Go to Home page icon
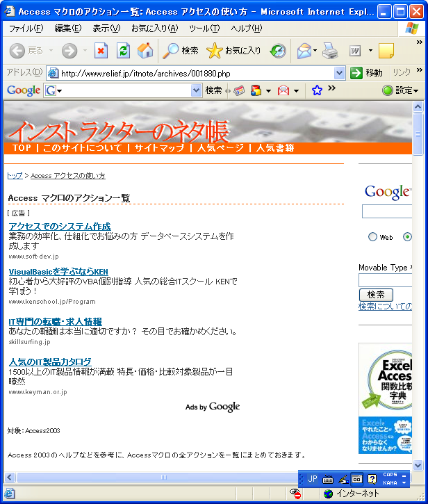Viewport: 428px width, 504px height. 145,51
